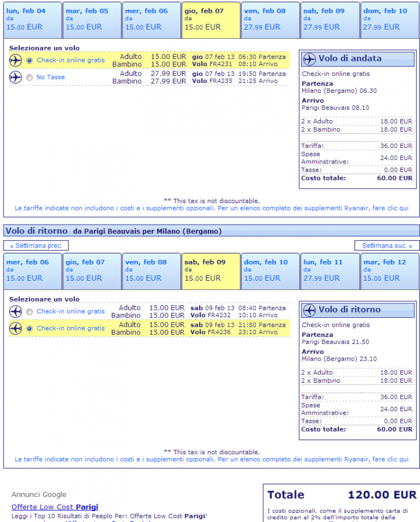The height and width of the screenshot is (522, 420).
Task: Click plane icon beside No Tasse flight
Action: tap(16, 77)
